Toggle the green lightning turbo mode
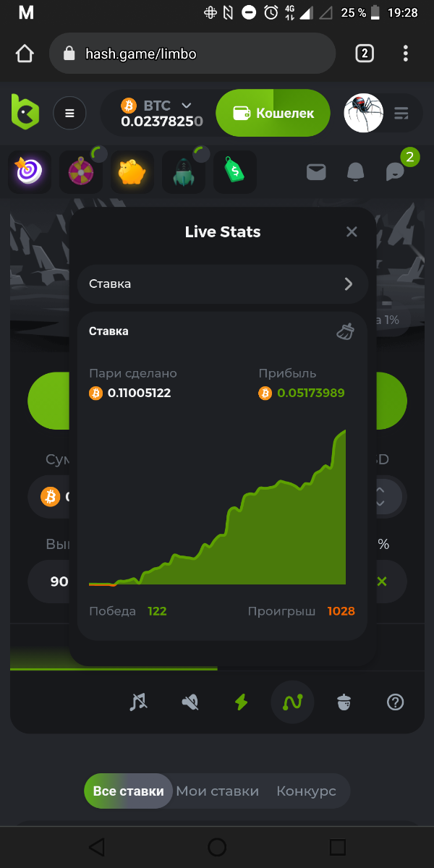 (240, 702)
